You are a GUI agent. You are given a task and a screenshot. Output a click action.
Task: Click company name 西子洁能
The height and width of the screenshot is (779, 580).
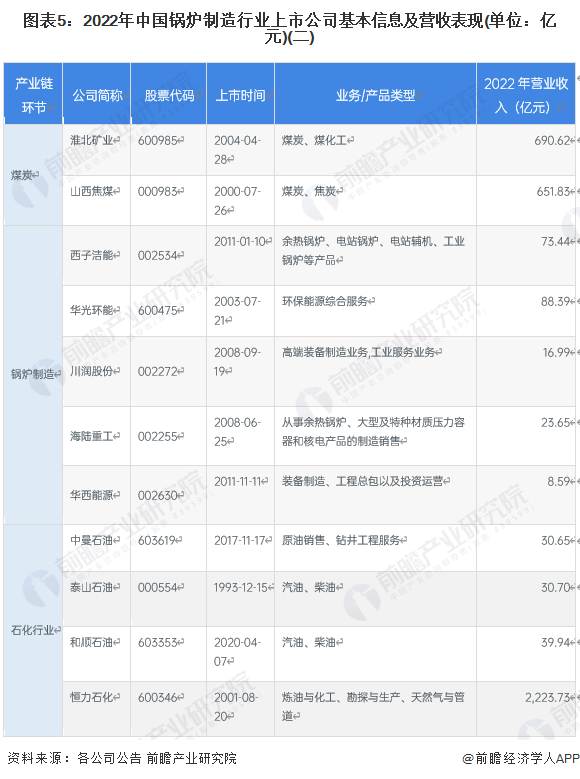[92, 255]
